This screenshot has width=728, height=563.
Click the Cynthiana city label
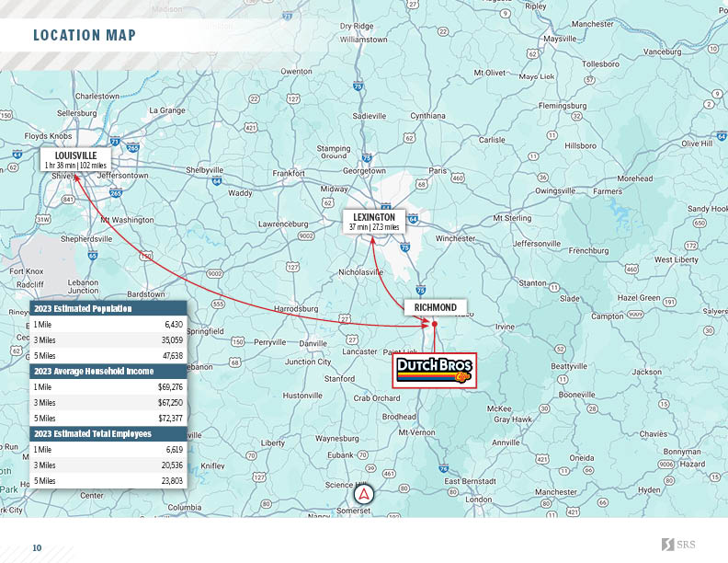pos(427,116)
